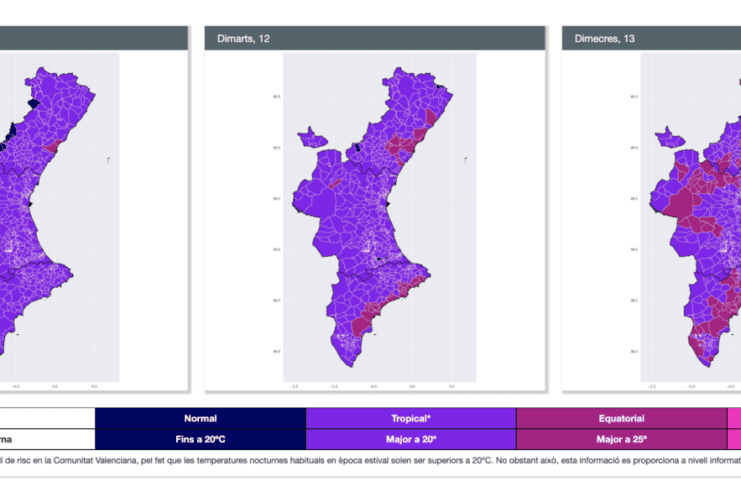The height and width of the screenshot is (486, 741).
Task: Click the purple "Tropical*" legend cell
Action: point(411,418)
